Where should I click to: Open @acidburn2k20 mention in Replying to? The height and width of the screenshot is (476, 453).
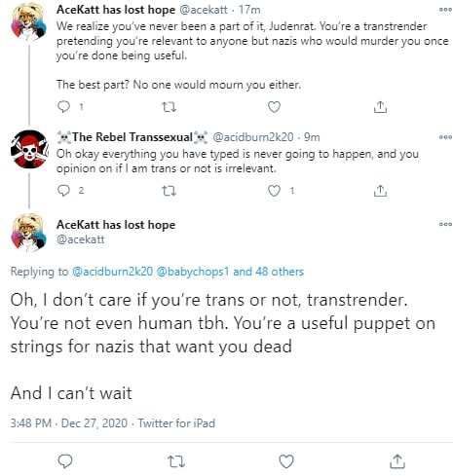pyautogui.click(x=112, y=272)
